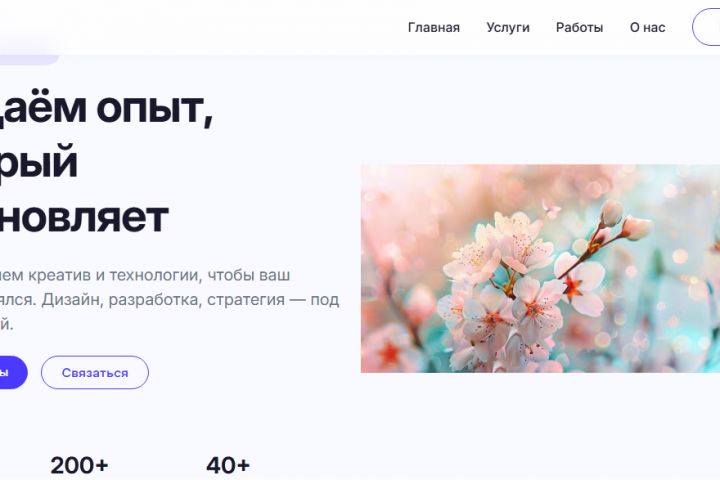Click the heading line ending with новляет
720x480 pixels.
click(x=84, y=217)
